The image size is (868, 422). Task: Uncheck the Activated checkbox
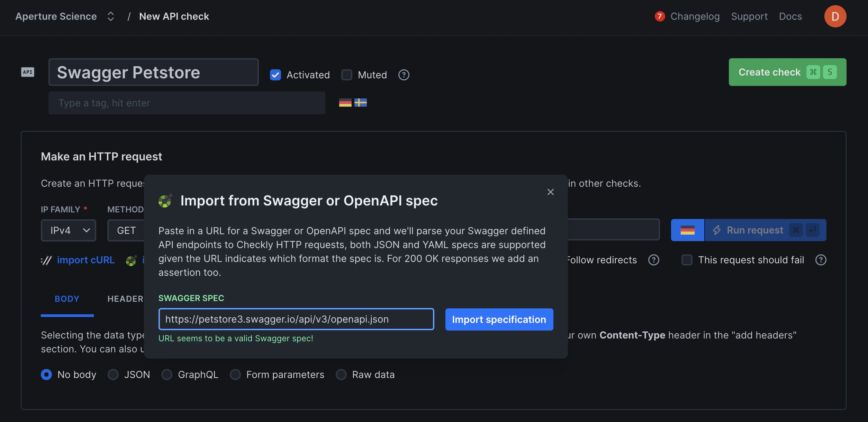(x=275, y=75)
